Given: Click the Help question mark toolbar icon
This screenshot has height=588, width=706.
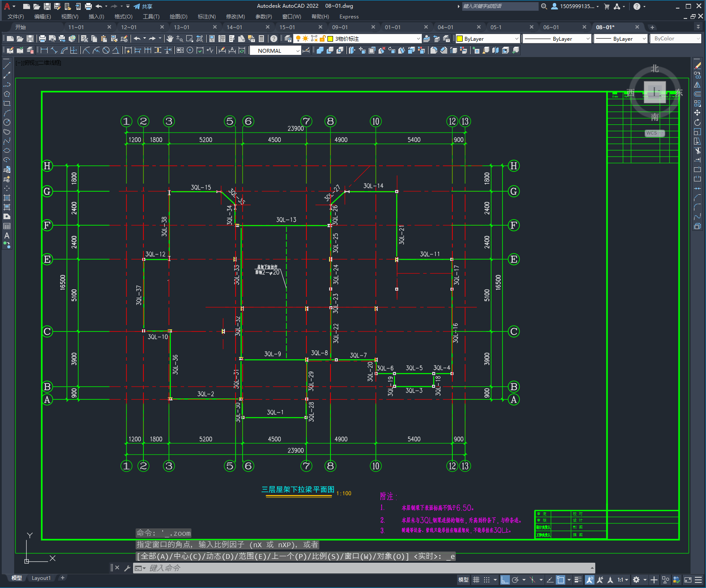Looking at the screenshot, I should point(274,39).
